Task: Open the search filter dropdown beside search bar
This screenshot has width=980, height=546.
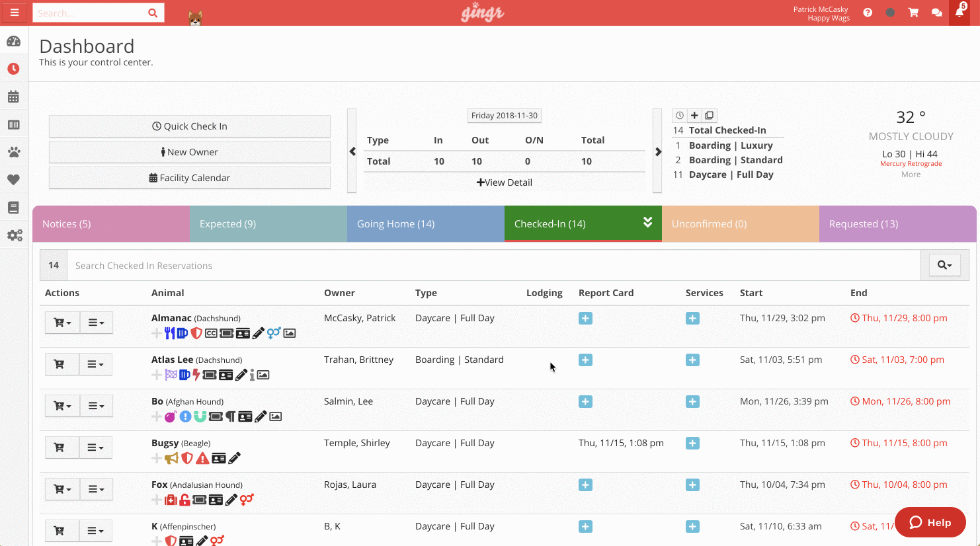Action: pyautogui.click(x=944, y=264)
